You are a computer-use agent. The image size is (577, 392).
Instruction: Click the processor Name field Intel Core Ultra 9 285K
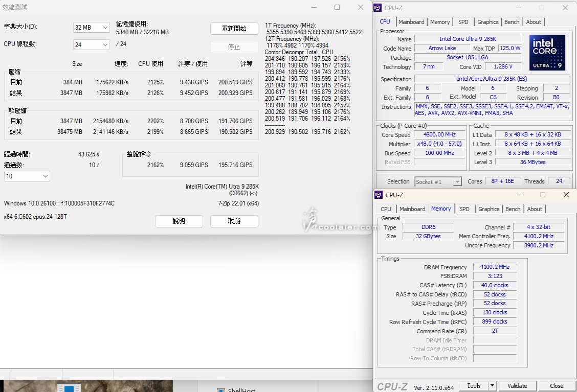(x=468, y=39)
